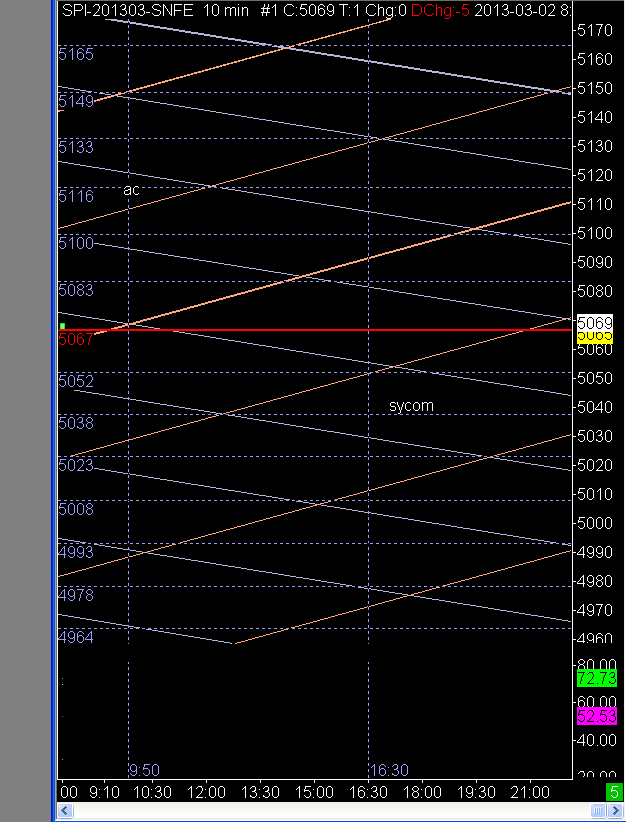Click the 4993 level label

(x=75, y=552)
